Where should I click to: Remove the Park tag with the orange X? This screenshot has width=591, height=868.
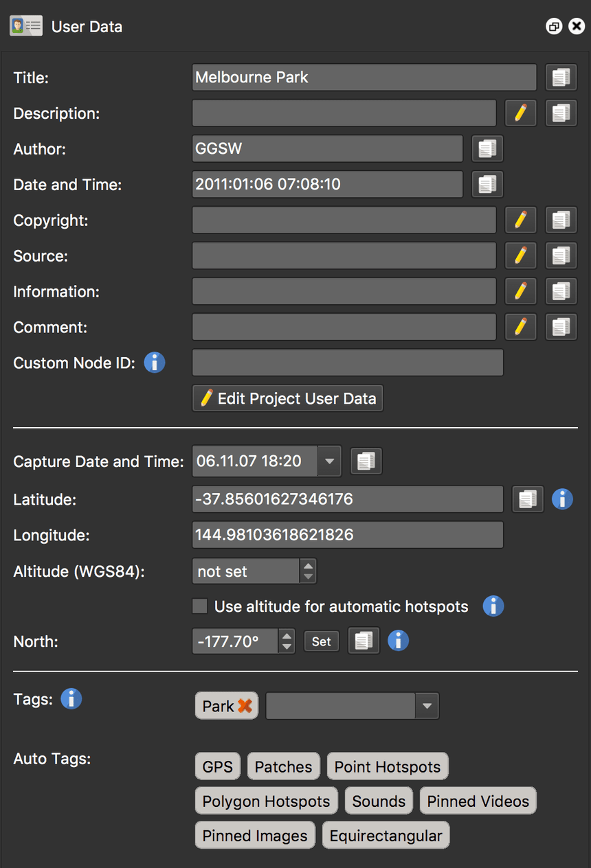[245, 706]
